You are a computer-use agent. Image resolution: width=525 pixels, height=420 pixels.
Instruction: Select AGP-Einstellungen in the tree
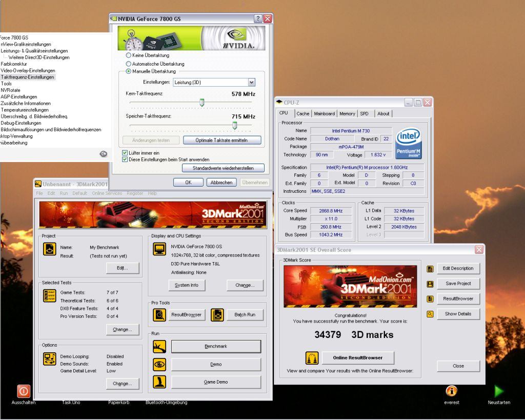(19, 97)
